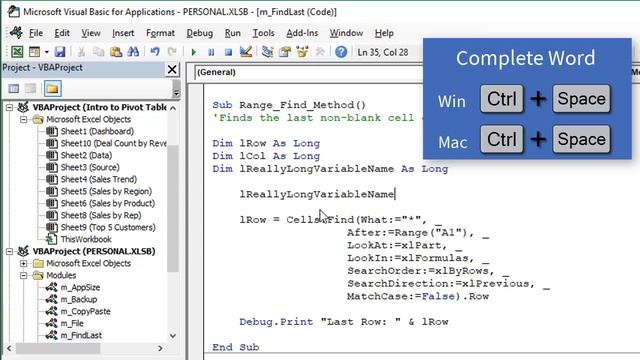This screenshot has height=360, width=640.
Task: Open the Help menu
Action: tap(384, 33)
